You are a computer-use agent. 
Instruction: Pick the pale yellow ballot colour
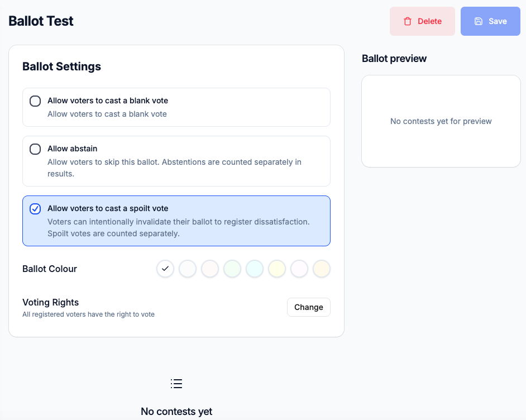point(277,269)
